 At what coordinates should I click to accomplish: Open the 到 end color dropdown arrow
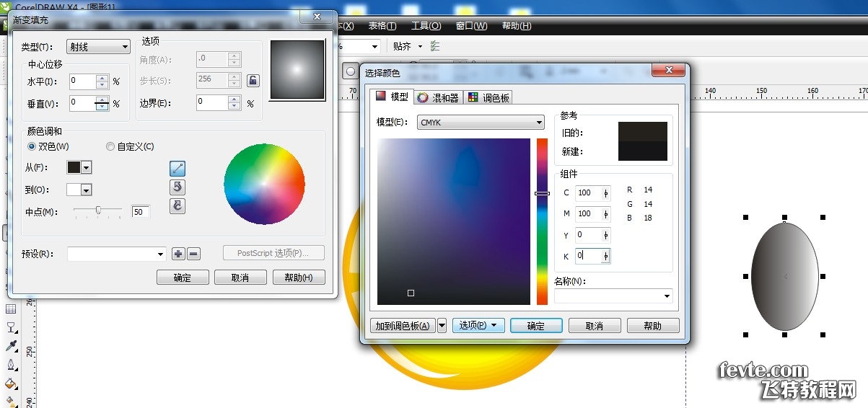click(x=87, y=190)
